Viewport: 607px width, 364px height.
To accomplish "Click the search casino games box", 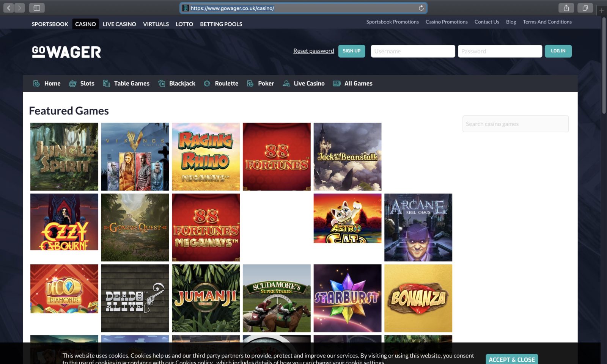I will click(x=515, y=124).
